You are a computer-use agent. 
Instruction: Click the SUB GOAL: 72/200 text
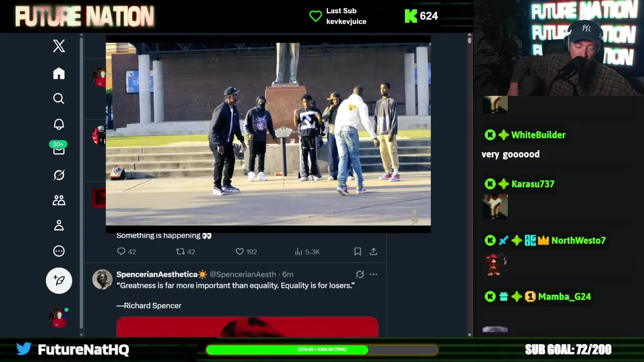click(568, 349)
